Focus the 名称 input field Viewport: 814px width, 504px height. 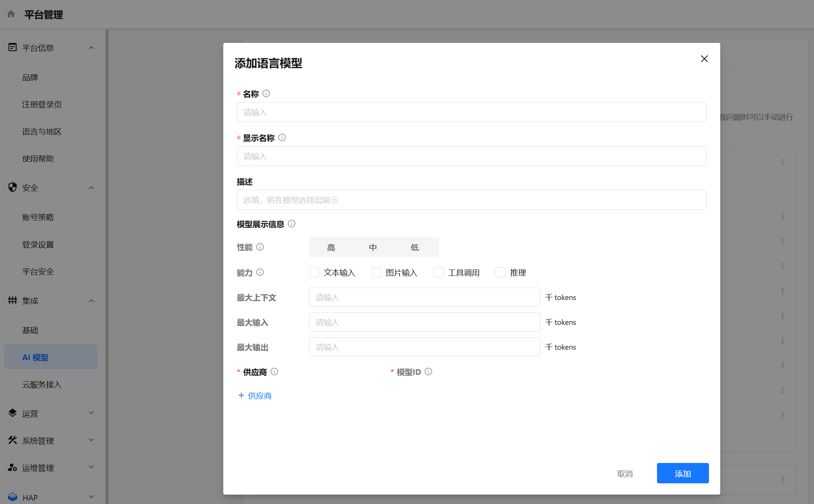point(471,112)
